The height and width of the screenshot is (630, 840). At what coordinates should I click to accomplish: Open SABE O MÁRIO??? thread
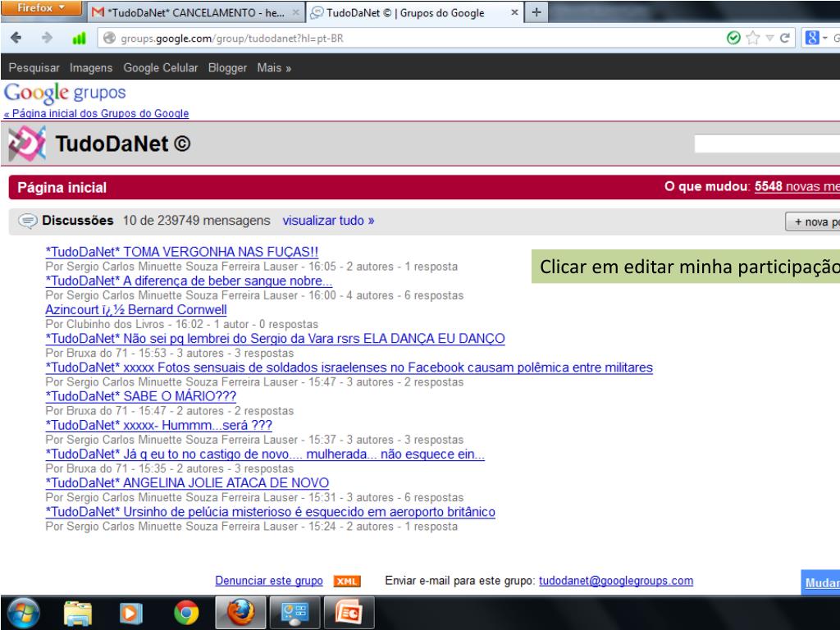[x=140, y=396]
